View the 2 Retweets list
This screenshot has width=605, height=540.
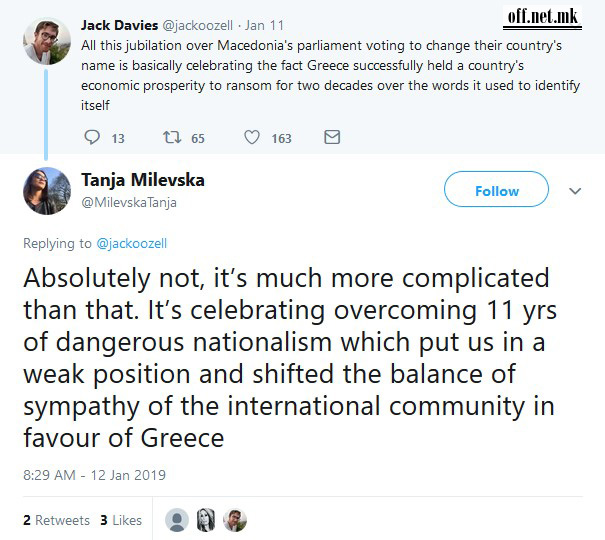click(56, 520)
